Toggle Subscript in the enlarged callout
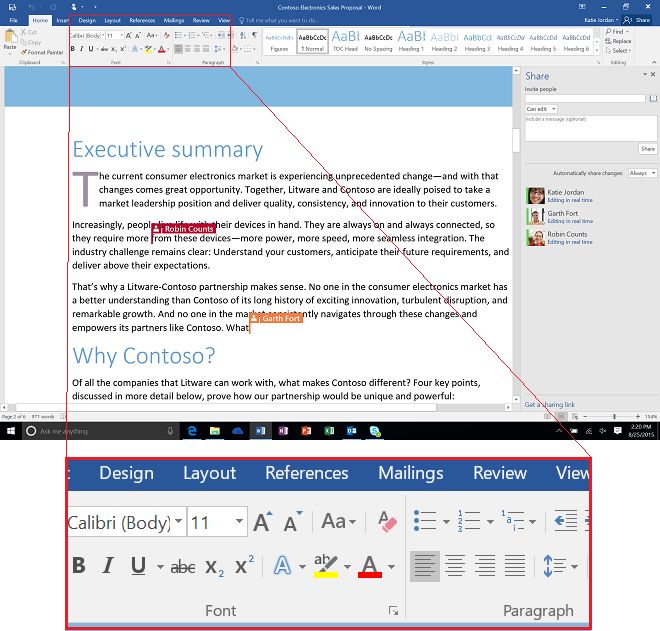 coord(215,567)
